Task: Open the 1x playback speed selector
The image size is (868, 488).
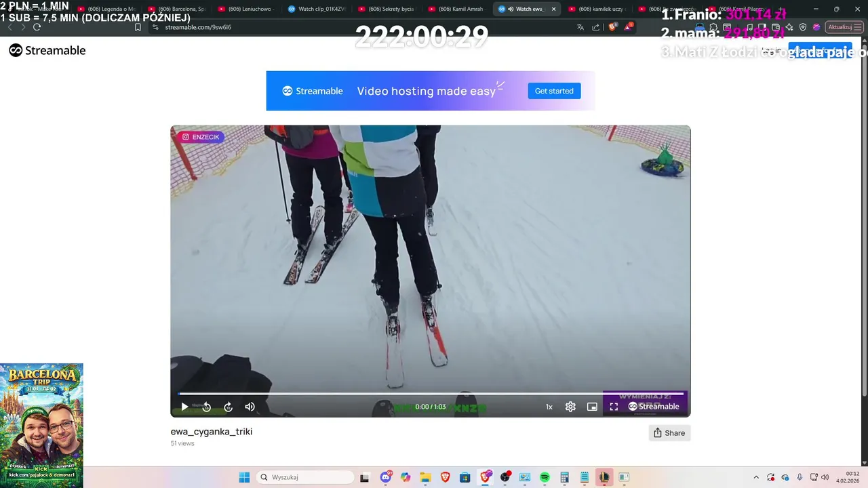Action: point(549,407)
